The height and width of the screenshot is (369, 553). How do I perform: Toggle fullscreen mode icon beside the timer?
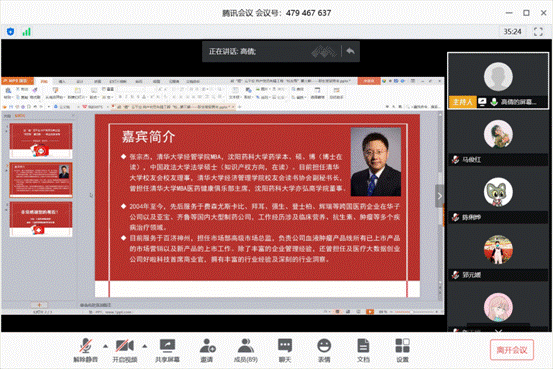coord(538,32)
